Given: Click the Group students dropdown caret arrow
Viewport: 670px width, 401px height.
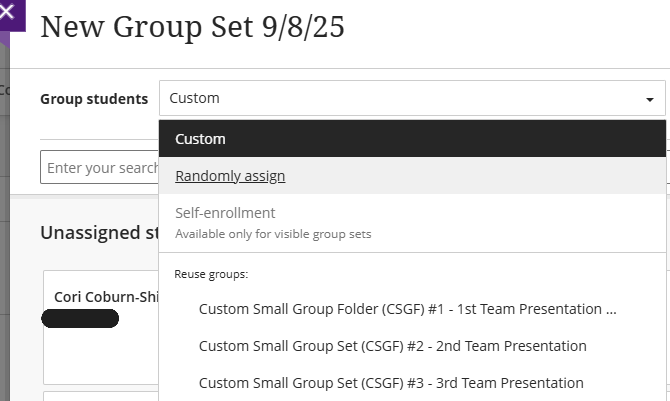Looking at the screenshot, I should tap(650, 99).
